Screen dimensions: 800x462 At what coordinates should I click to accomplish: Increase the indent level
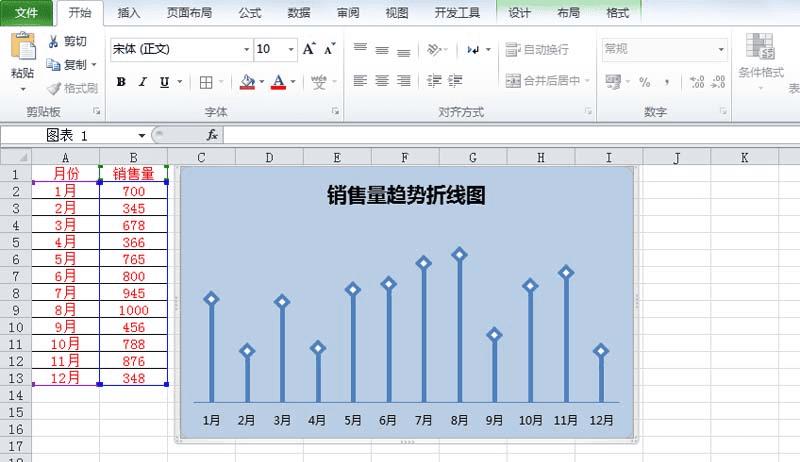point(455,81)
